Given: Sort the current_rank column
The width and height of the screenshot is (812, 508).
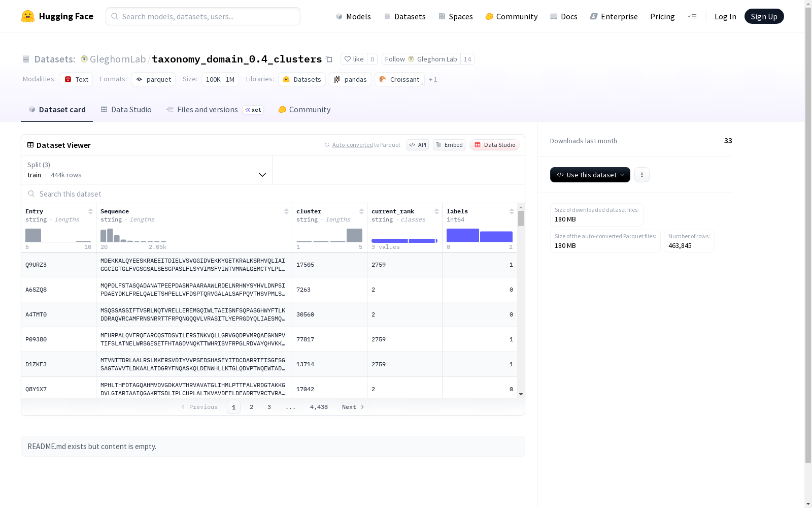Looking at the screenshot, I should [436, 211].
